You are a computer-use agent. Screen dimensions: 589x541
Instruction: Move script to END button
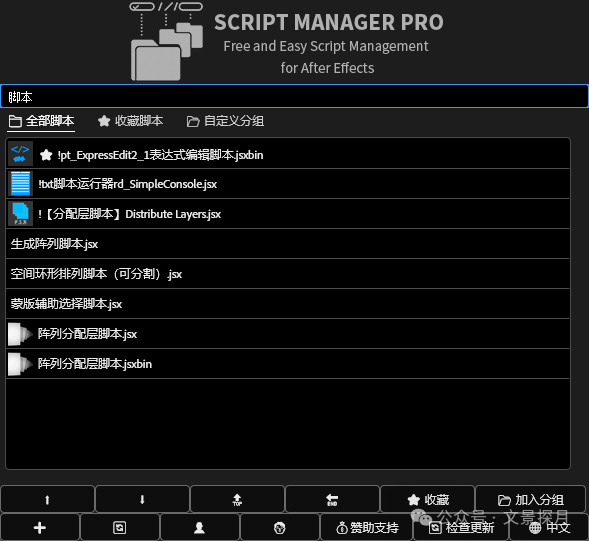pyautogui.click(x=332, y=499)
